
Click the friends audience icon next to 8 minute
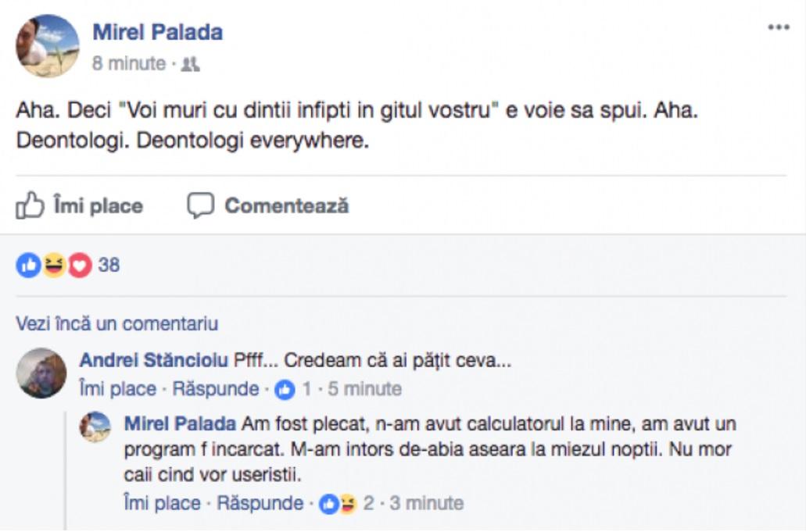point(190,65)
